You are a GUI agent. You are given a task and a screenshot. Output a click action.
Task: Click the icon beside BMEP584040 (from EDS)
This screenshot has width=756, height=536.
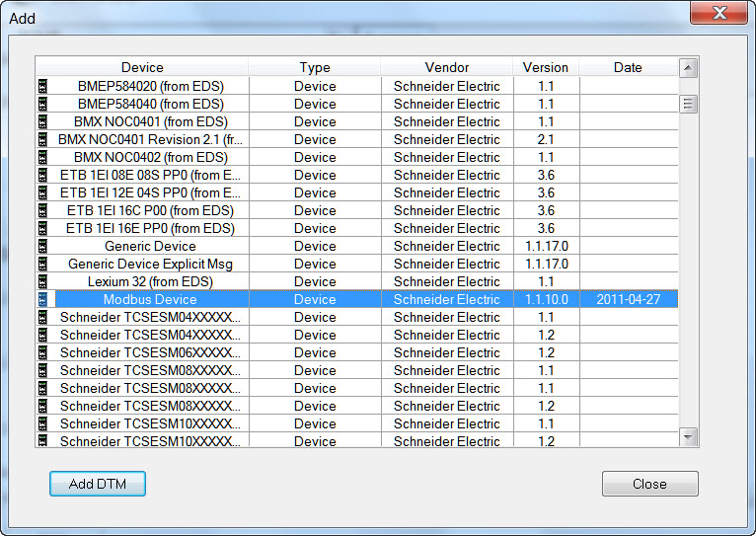pyautogui.click(x=42, y=104)
